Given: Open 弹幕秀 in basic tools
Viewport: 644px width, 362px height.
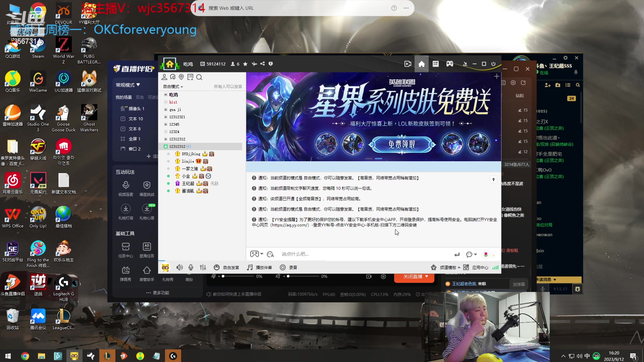Looking at the screenshot, I should pyautogui.click(x=126, y=274).
